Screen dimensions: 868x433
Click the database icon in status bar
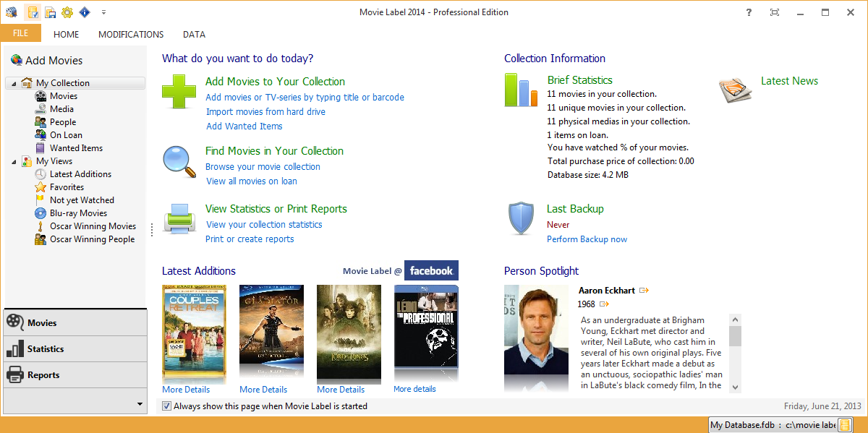click(844, 425)
